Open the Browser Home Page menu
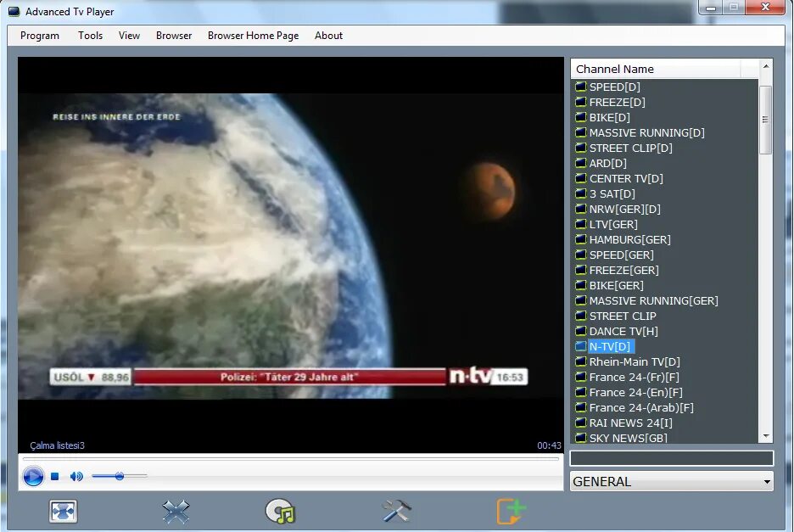 253,36
